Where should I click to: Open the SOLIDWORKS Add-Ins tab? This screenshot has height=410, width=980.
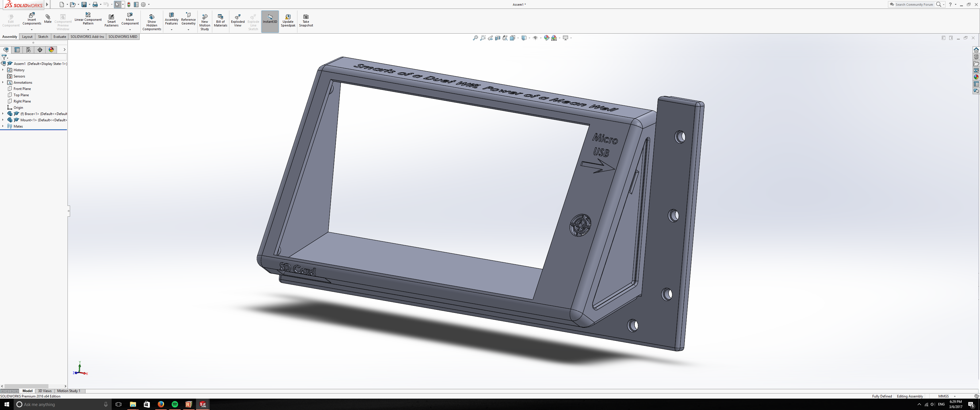click(x=87, y=37)
